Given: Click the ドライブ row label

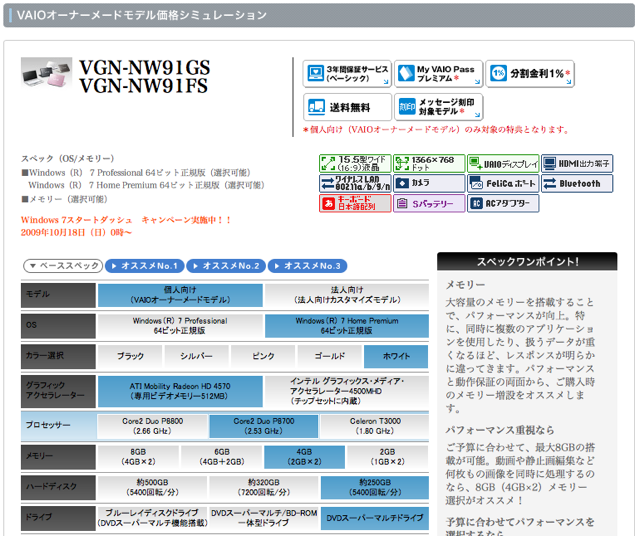Looking at the screenshot, I should tap(58, 518).
